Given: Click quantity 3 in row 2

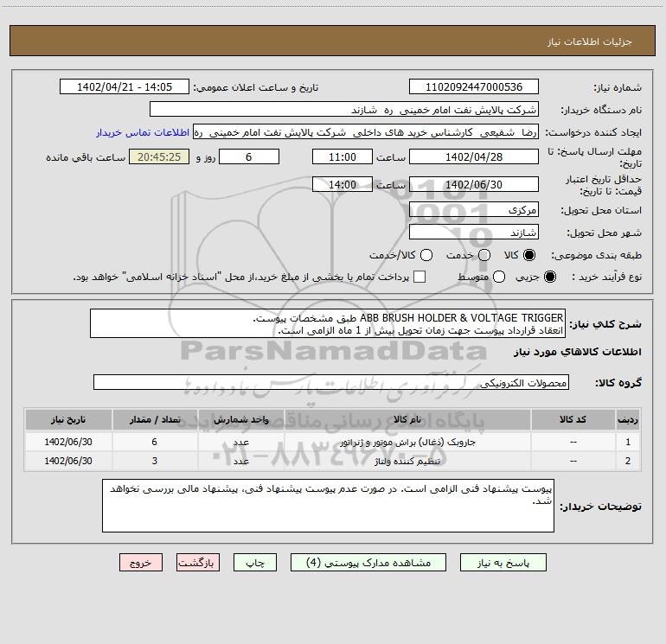Looking at the screenshot, I should pyautogui.click(x=155, y=461).
